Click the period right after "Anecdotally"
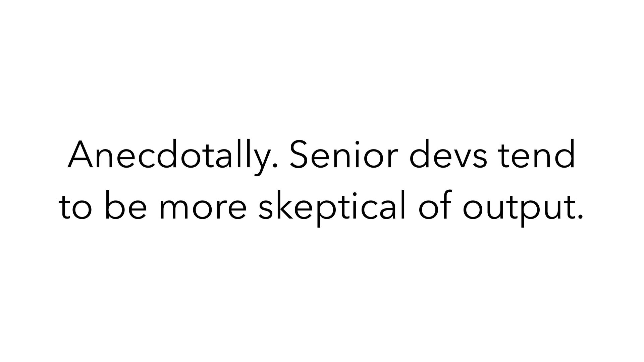644x362 pixels. [275, 166]
